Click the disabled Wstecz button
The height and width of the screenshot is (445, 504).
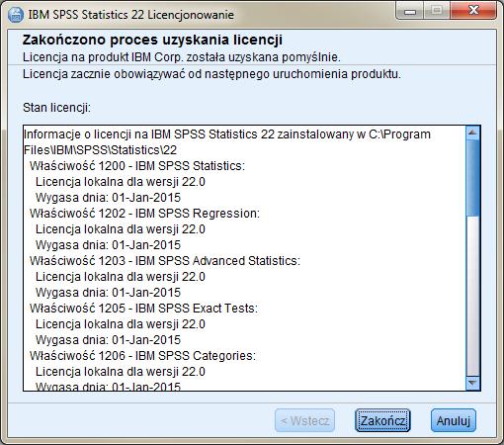coord(304,420)
